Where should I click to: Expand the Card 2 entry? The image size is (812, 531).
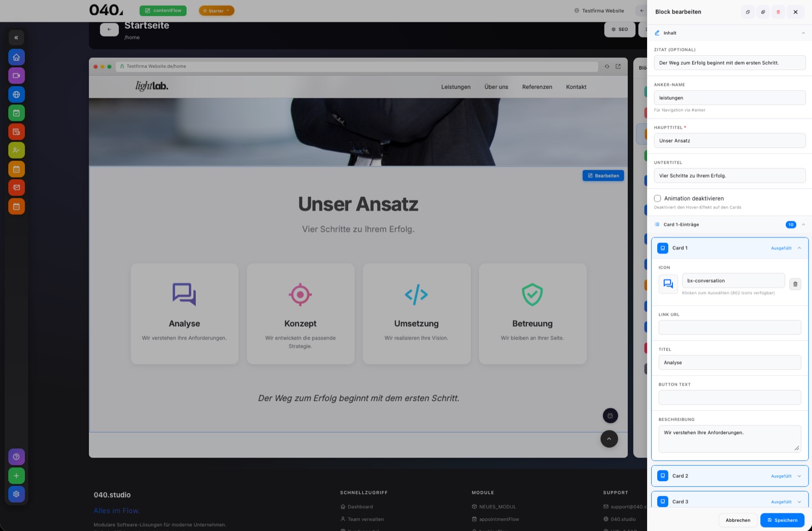click(729, 476)
